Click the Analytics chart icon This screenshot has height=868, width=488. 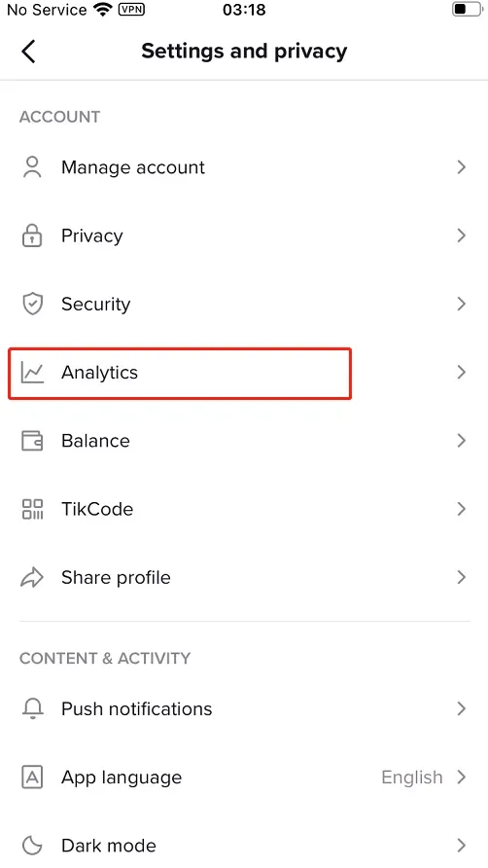pos(32,373)
